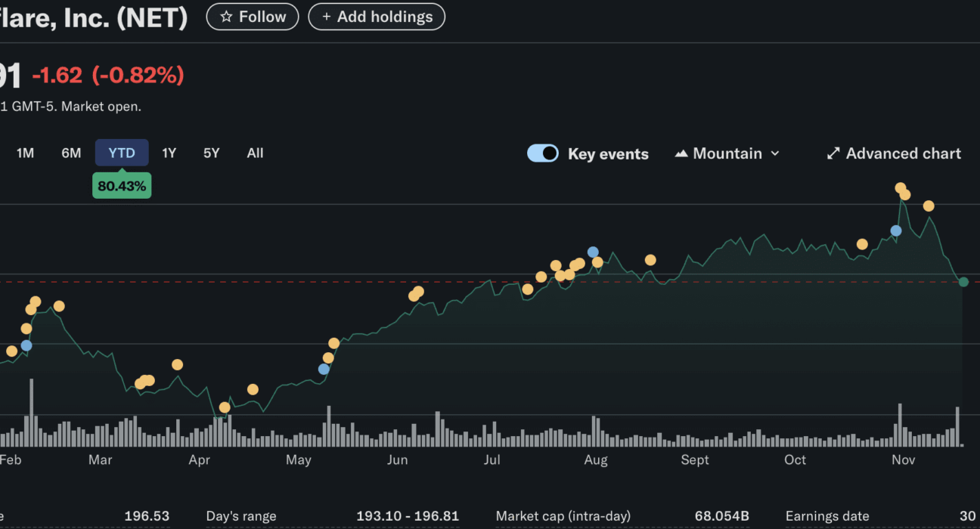Click the Mountain chart-type icon
This screenshot has height=529, width=980.
(x=681, y=153)
